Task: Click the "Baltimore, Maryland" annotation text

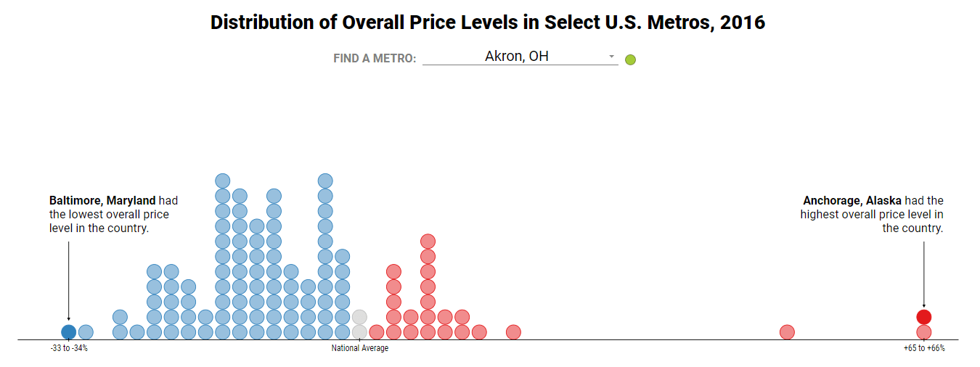Action: point(102,201)
